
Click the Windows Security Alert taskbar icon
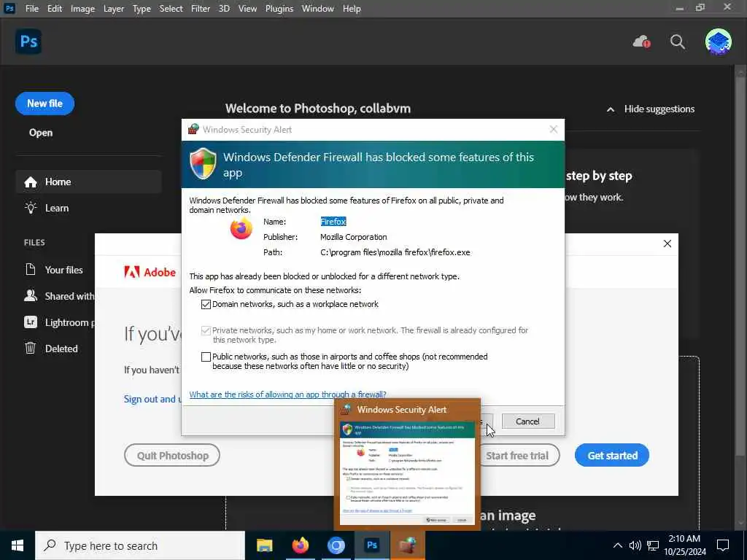click(x=407, y=545)
